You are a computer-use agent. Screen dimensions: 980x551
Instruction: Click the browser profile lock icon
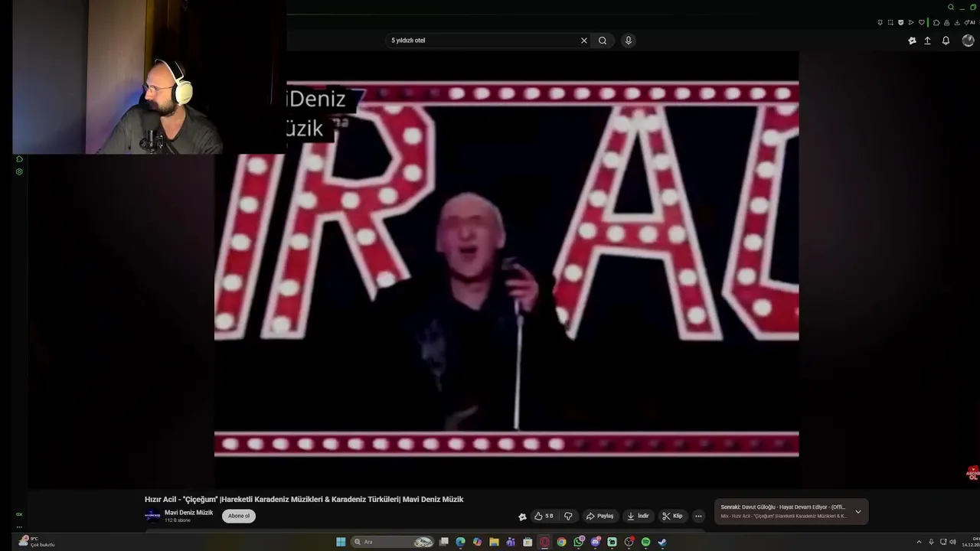pos(946,22)
